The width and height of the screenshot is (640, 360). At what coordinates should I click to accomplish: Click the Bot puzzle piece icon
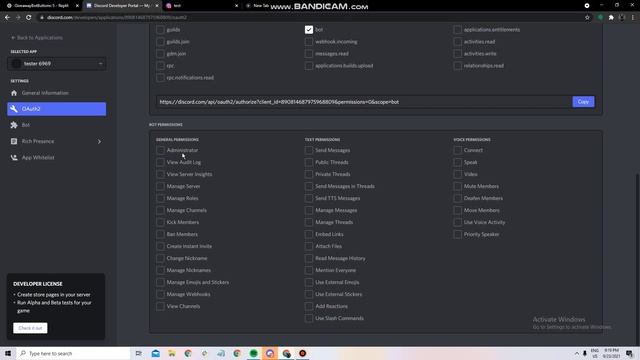(x=14, y=125)
